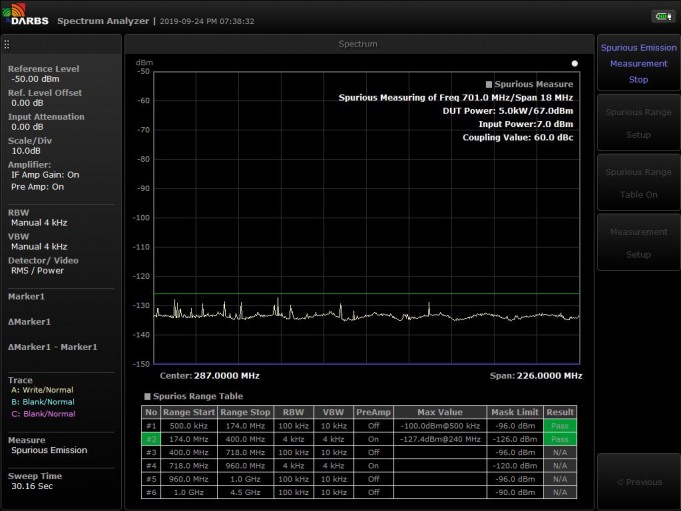681x511 pixels.
Task: Select the Input Attenuation parameter
Action: 46,121
